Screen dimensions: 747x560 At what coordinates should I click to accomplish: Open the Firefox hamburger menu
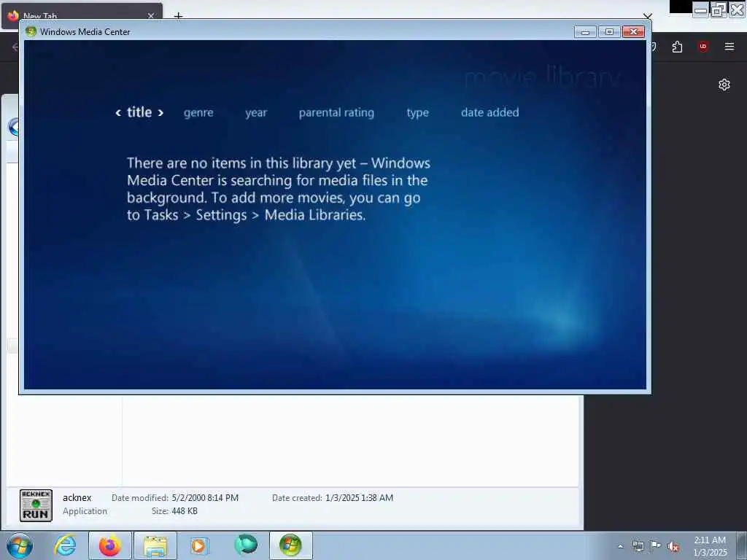(729, 47)
